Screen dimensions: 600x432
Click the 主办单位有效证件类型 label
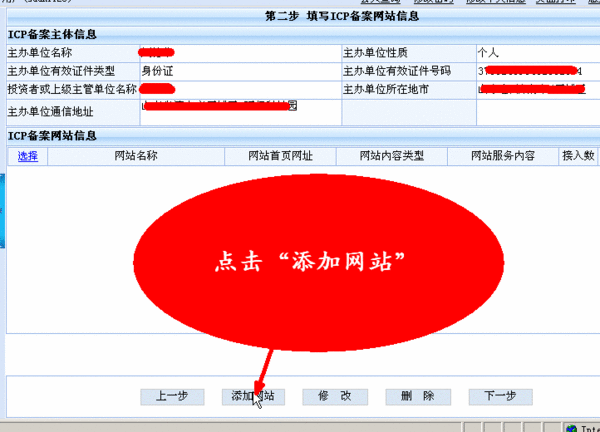point(61,71)
